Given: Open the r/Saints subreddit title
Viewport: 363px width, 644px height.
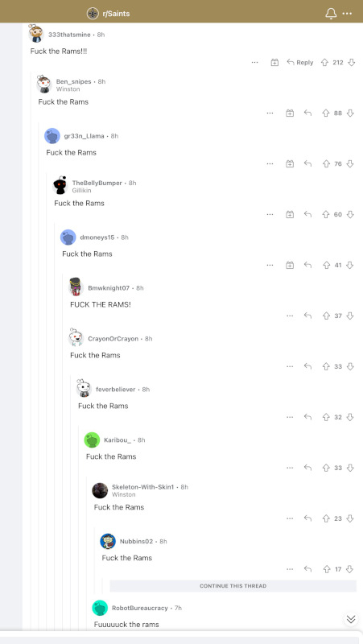Looking at the screenshot, I should (116, 14).
